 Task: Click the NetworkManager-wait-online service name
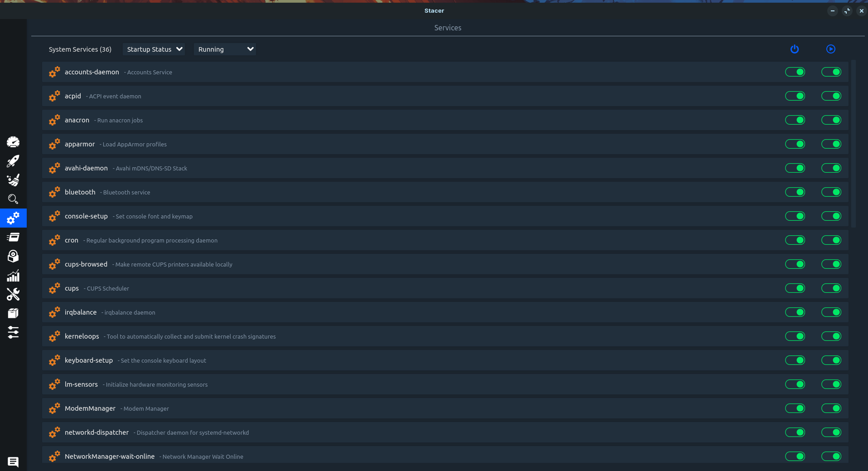tap(110, 456)
